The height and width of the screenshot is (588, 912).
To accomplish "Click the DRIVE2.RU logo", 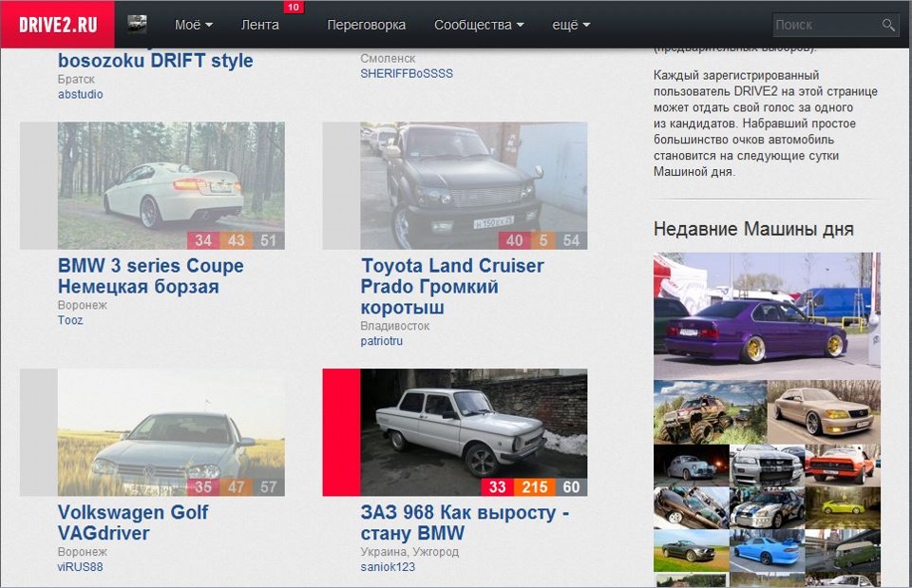I will 58,25.
